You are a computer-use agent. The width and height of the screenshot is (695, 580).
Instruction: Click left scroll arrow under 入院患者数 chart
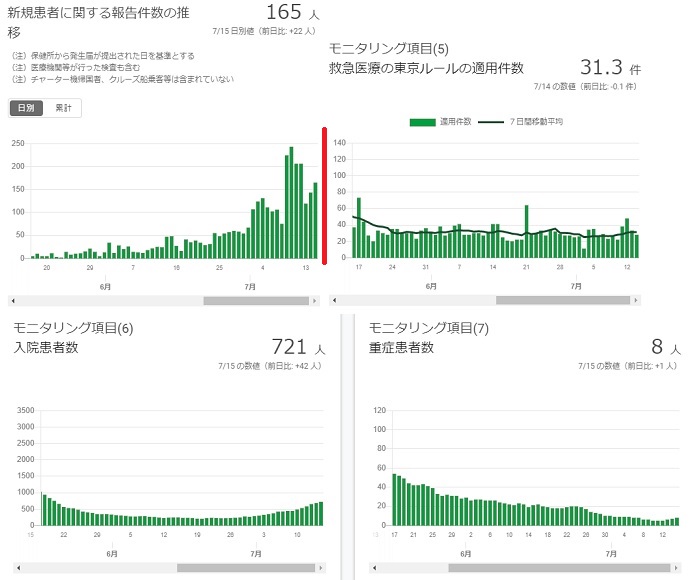click(x=13, y=568)
